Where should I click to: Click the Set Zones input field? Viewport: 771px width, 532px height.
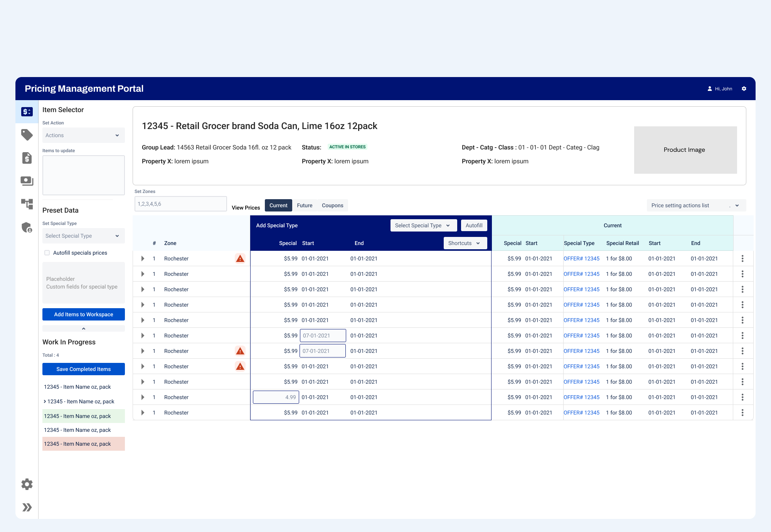click(180, 204)
